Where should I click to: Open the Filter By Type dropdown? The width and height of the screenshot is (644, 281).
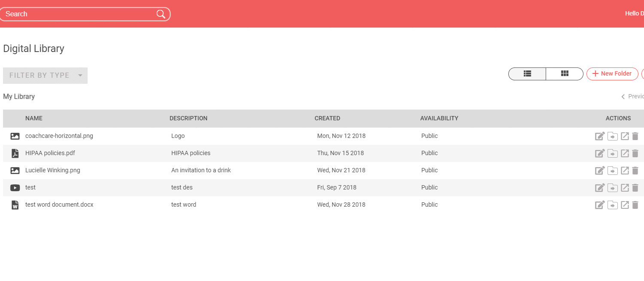(x=45, y=76)
